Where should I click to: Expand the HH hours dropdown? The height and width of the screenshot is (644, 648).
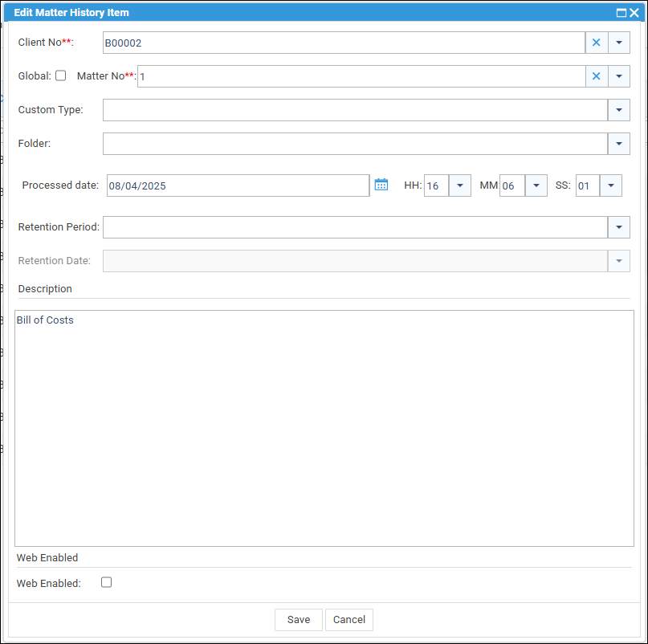click(x=459, y=185)
